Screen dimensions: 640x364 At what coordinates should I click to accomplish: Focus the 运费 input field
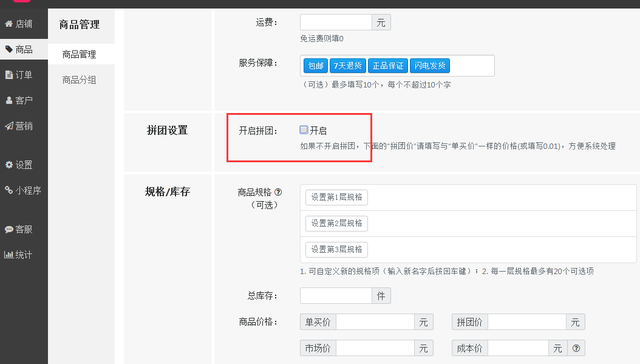pyautogui.click(x=336, y=22)
